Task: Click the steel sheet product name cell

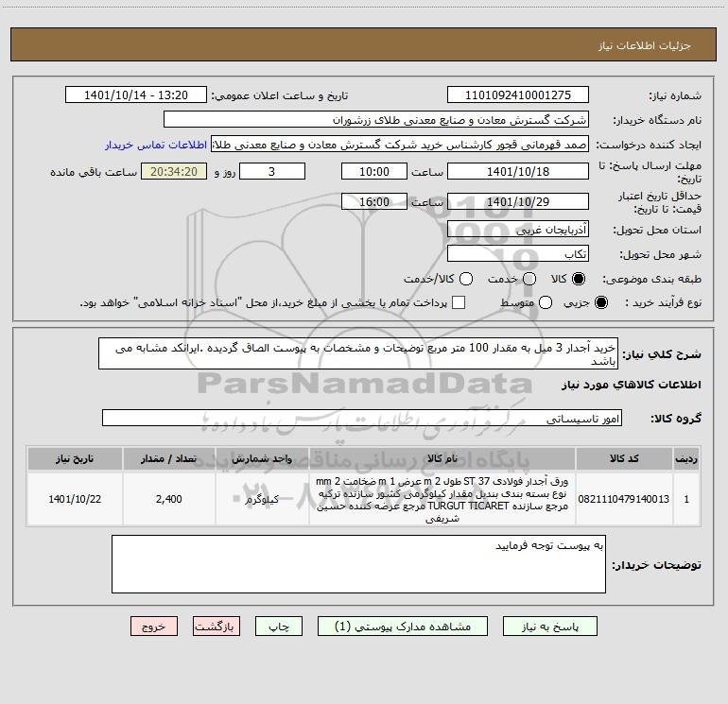Action: [442, 499]
